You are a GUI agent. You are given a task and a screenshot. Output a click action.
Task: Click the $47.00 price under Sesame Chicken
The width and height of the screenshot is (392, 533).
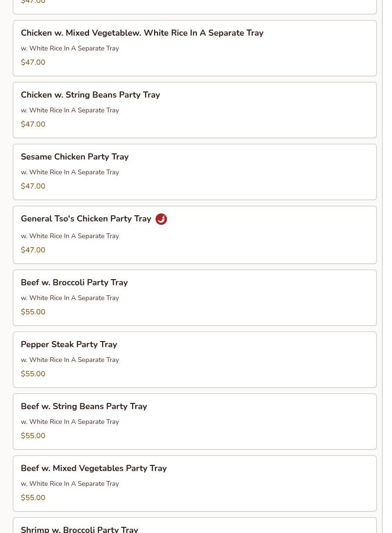click(x=33, y=186)
